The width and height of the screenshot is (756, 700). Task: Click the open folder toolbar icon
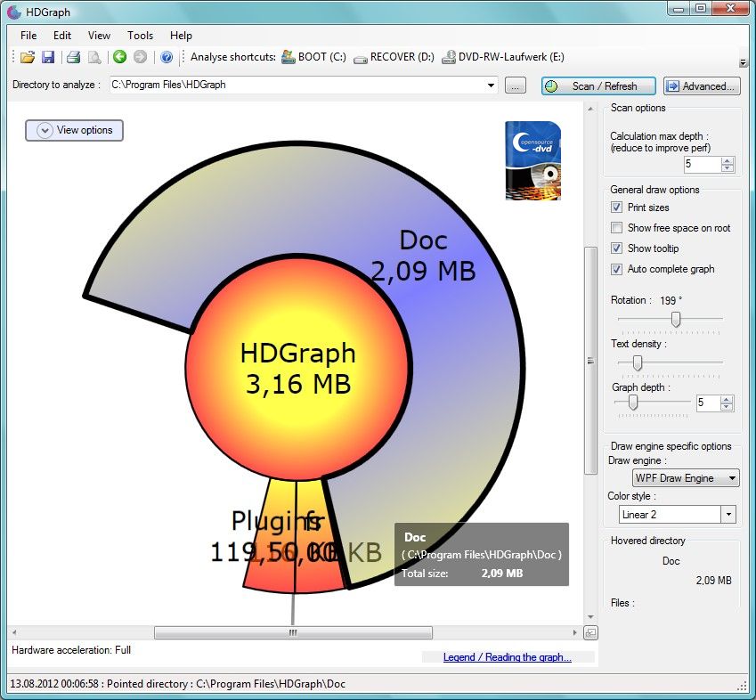pos(28,57)
